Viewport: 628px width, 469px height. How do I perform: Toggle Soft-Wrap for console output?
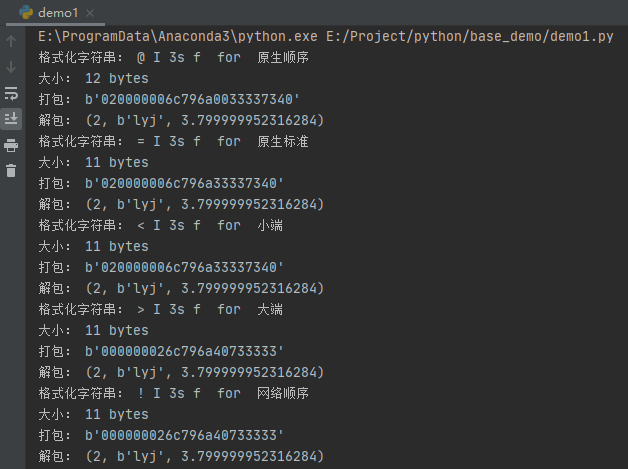tap(11, 93)
